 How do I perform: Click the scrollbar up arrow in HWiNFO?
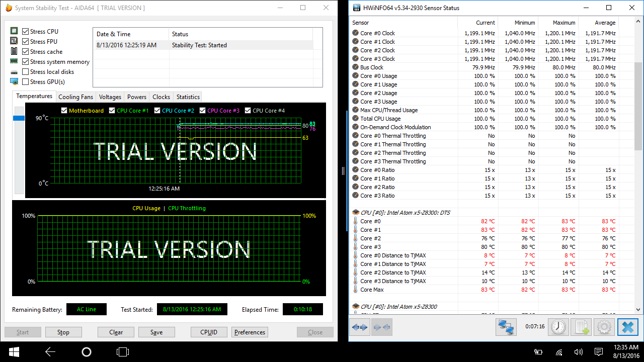[638, 22]
